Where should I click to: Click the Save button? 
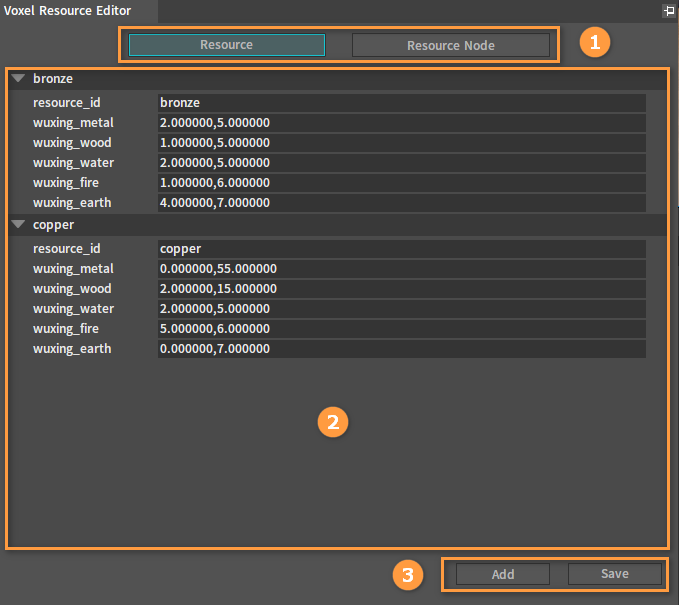coord(614,574)
